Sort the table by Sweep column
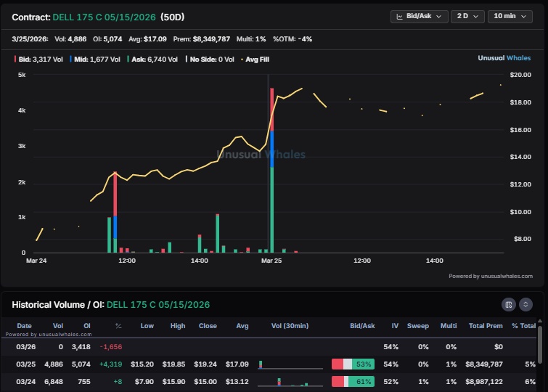 (x=417, y=326)
